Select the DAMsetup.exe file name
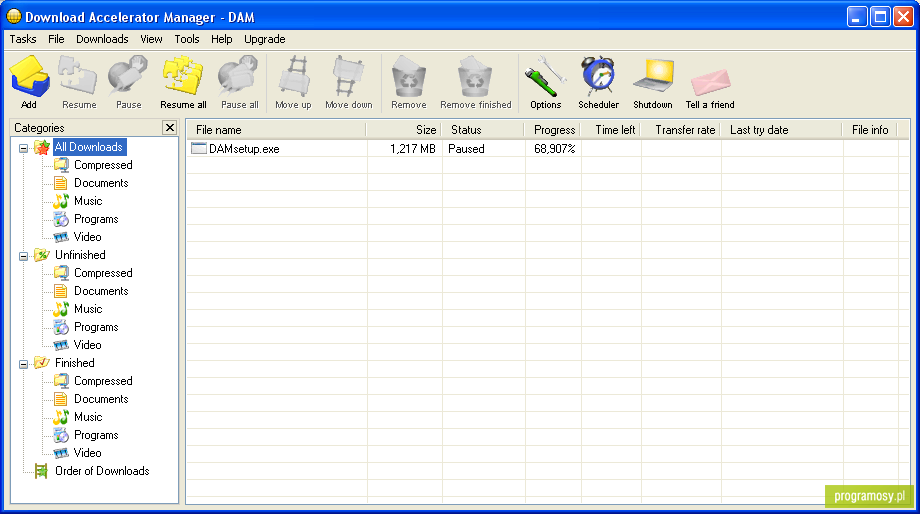This screenshot has width=920, height=514. tap(244, 149)
